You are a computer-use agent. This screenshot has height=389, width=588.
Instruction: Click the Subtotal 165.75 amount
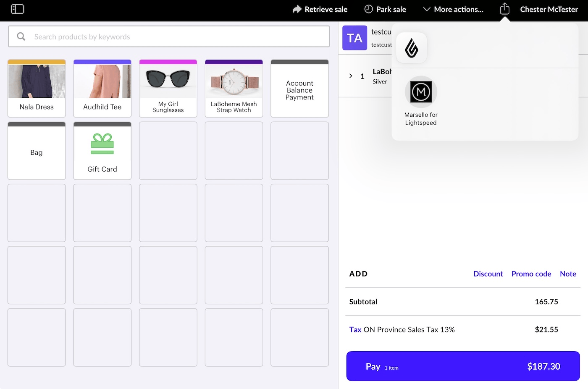[546, 302]
